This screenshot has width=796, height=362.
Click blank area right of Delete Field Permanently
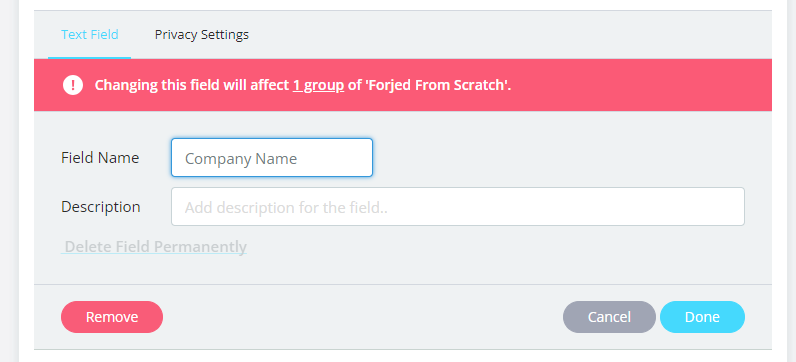click(508, 247)
